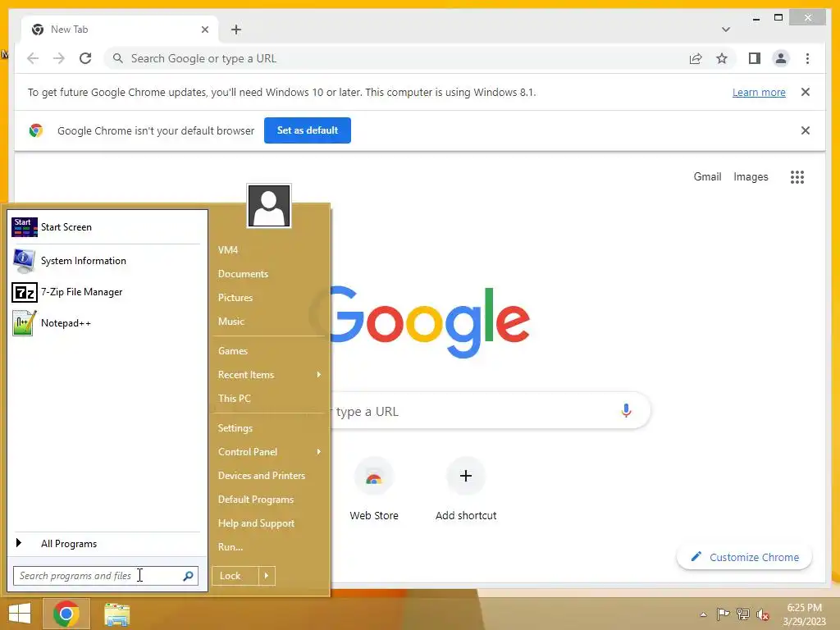
Task: Click the Add shortcut plus
Action: pyautogui.click(x=466, y=476)
